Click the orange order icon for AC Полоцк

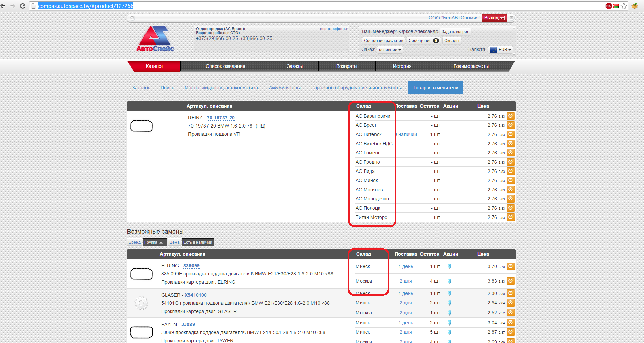(x=510, y=208)
